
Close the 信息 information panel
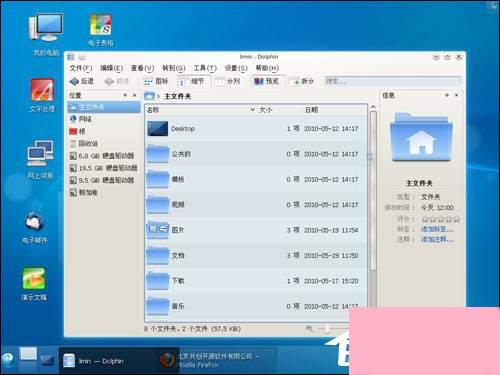coord(457,95)
